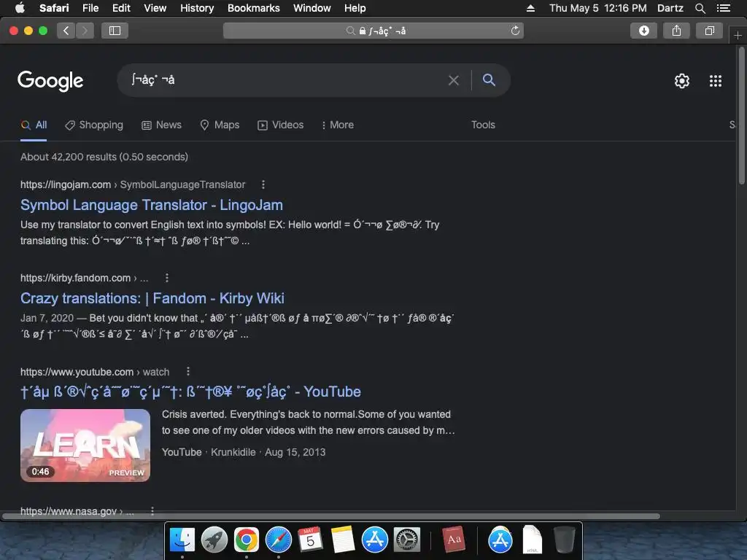Open the Window menu
The height and width of the screenshot is (560, 747).
[311, 8]
